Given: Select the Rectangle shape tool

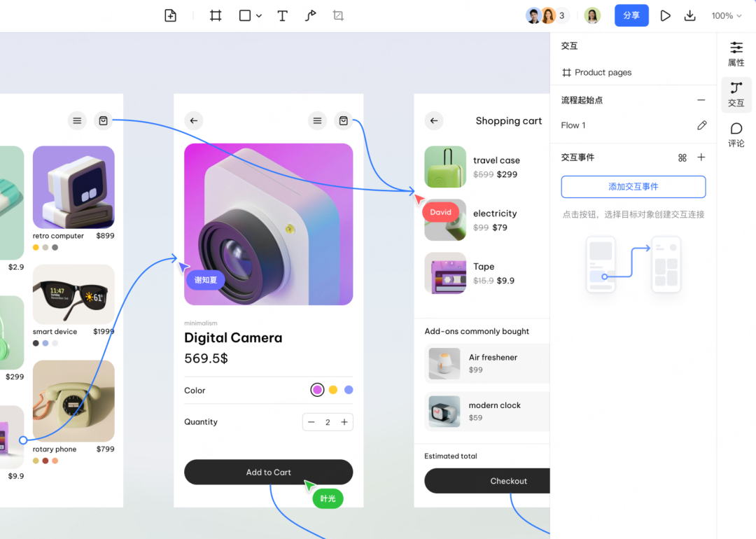Looking at the screenshot, I should 245,15.
